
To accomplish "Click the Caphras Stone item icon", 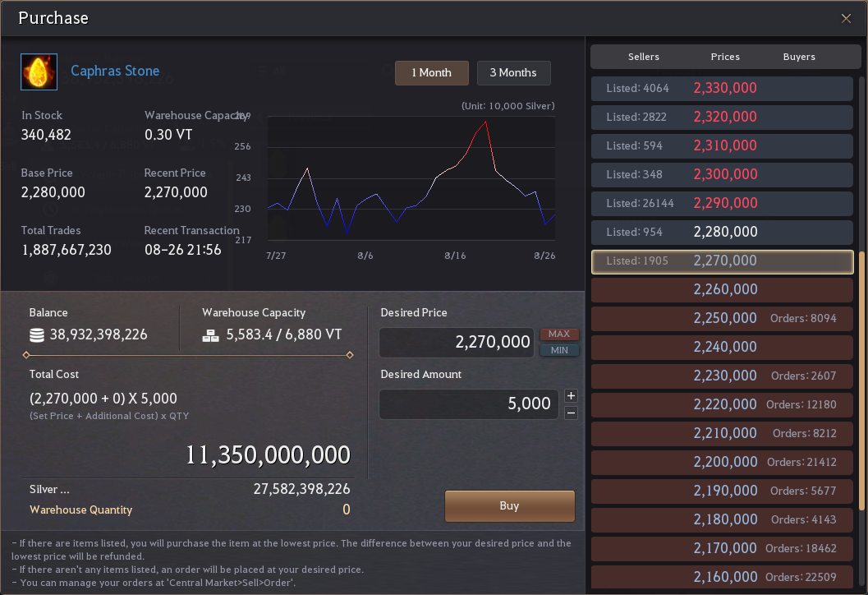I will pos(39,72).
